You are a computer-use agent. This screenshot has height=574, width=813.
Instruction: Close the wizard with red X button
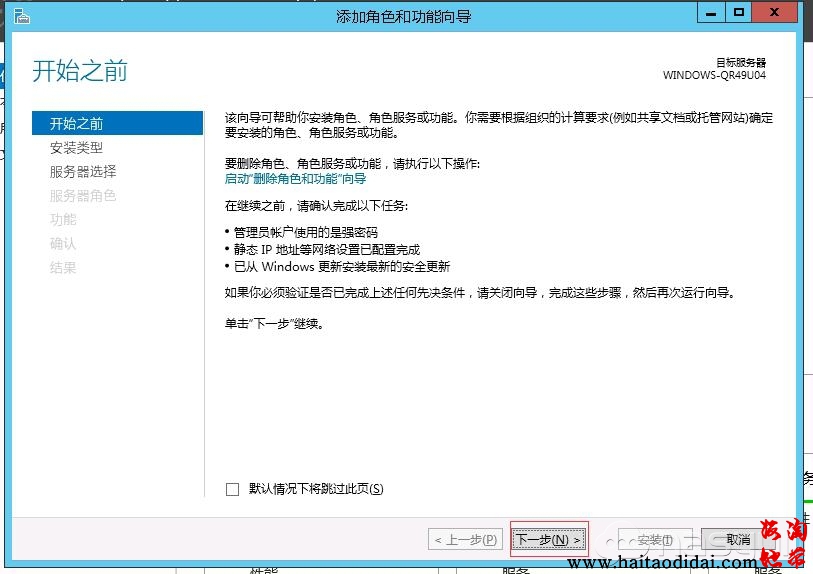(777, 13)
